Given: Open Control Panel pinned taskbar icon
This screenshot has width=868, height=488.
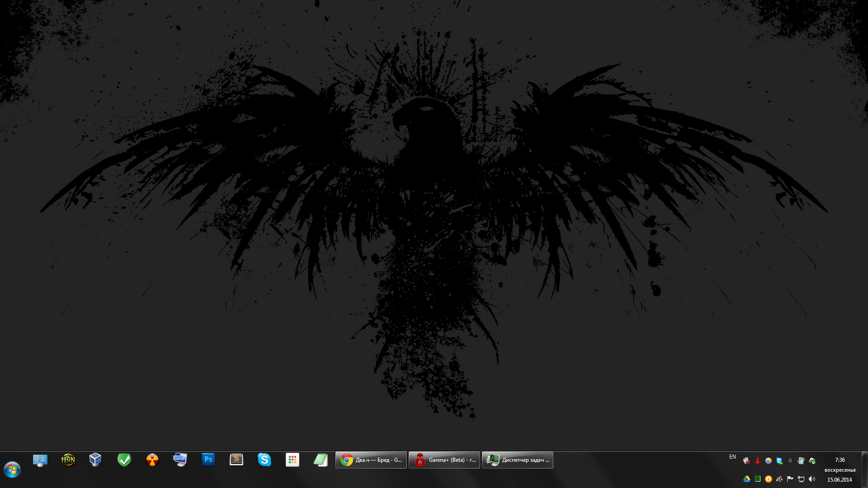Looking at the screenshot, I should 40,460.
